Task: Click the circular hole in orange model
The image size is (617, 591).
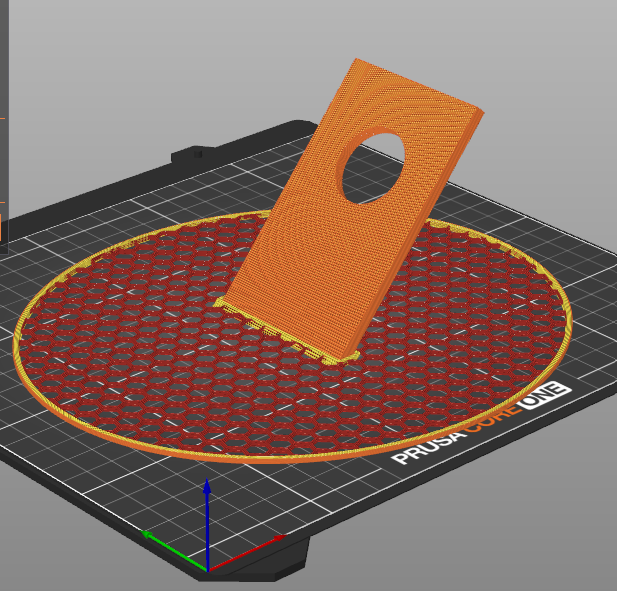Action: pyautogui.click(x=373, y=168)
